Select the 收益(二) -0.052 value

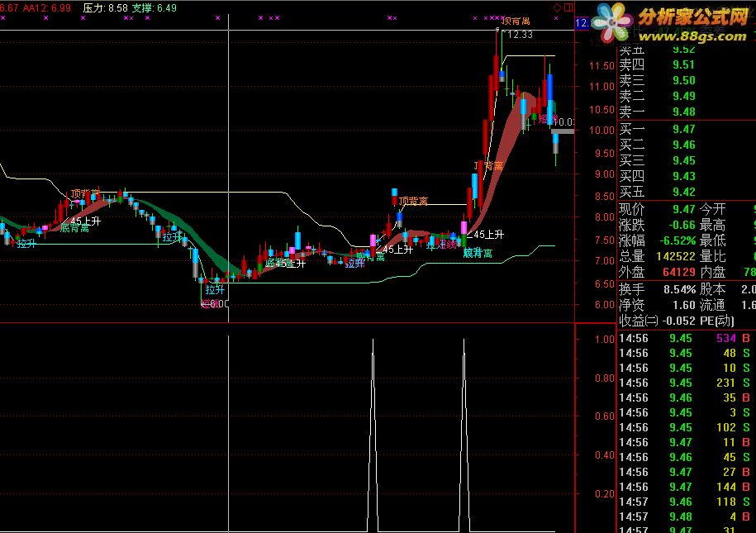(679, 321)
